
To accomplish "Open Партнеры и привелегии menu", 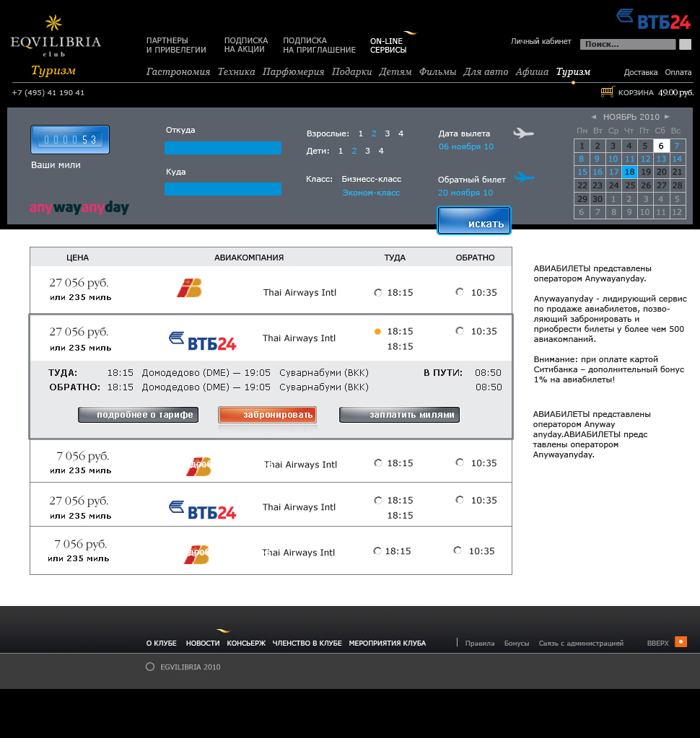I will tap(176, 45).
